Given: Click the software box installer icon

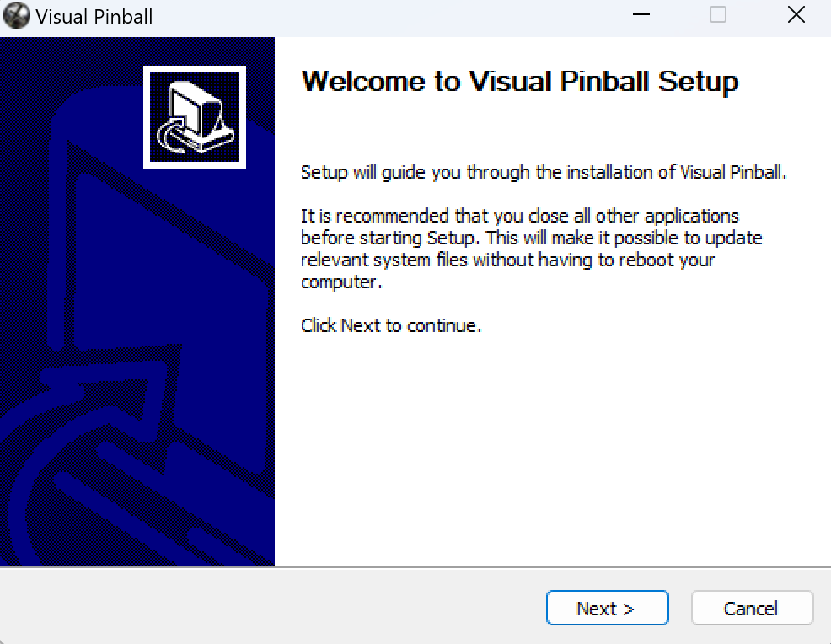Looking at the screenshot, I should [x=195, y=116].
